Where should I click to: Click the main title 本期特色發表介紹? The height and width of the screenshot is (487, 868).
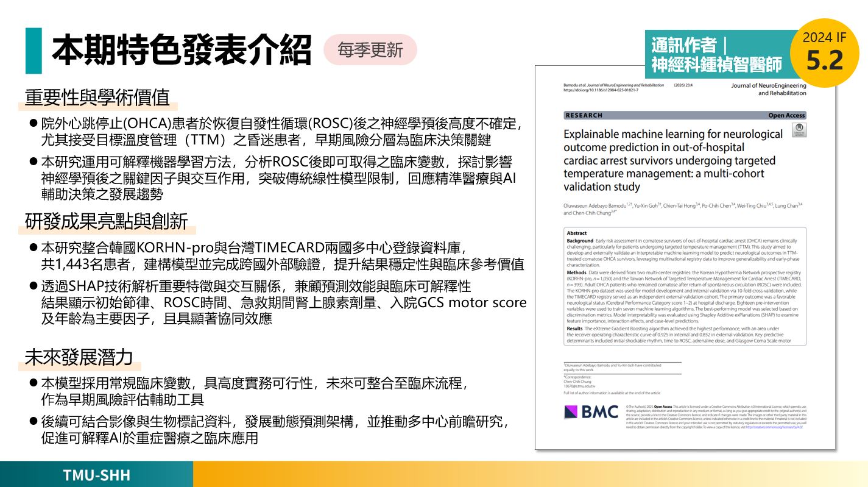181,51
